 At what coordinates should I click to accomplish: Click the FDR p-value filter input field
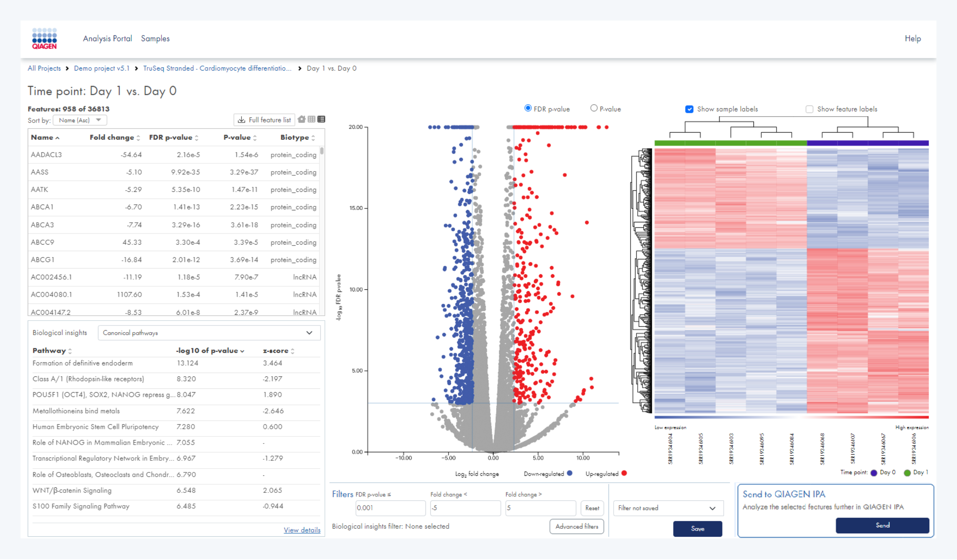click(x=390, y=508)
